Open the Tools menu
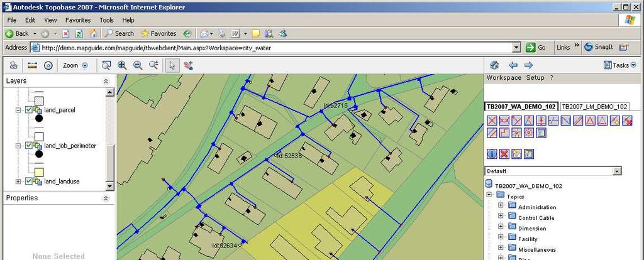644x260 pixels. point(106,20)
